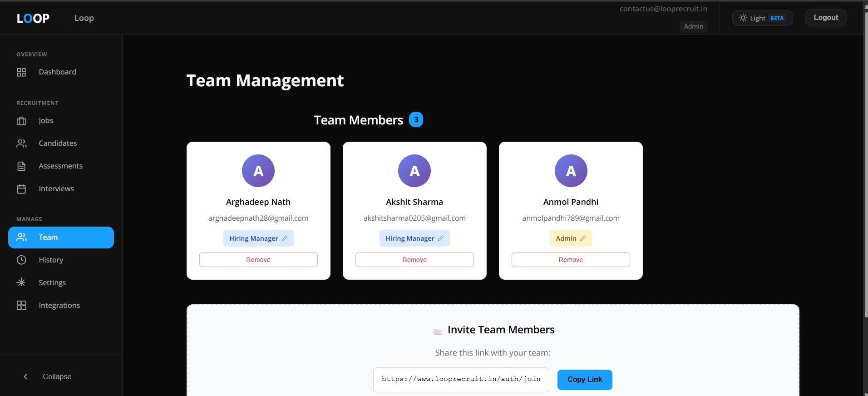
Task: Click the Candidates people icon
Action: pyautogui.click(x=21, y=144)
